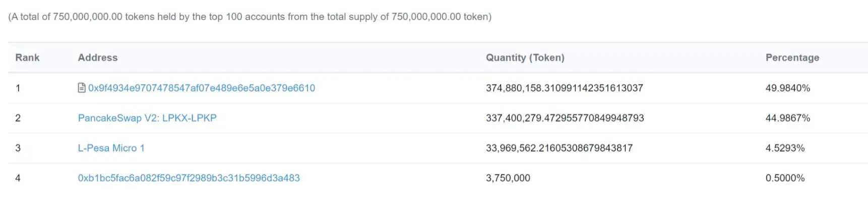Screen dimensions: 868x201
Task: Click rank number 2 cell
Action: pos(18,118)
